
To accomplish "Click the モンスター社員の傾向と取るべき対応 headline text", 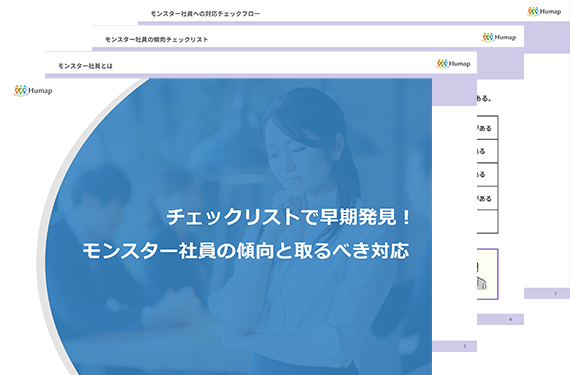I will tap(246, 251).
